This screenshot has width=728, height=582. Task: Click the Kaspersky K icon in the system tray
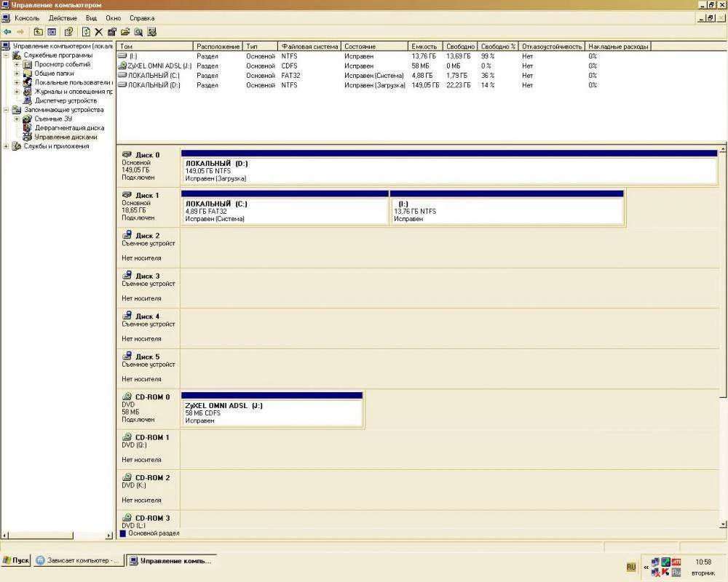665,573
